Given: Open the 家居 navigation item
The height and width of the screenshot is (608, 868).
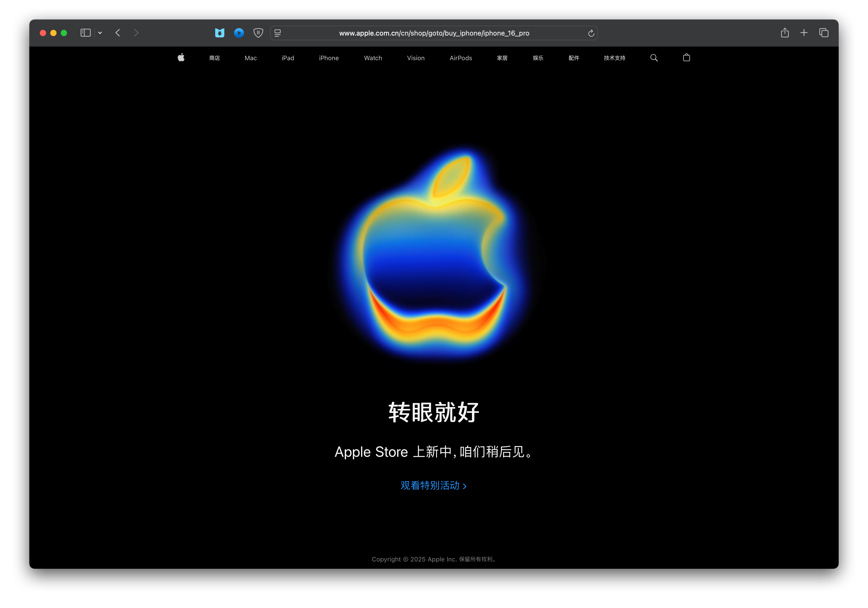Looking at the screenshot, I should (x=502, y=58).
